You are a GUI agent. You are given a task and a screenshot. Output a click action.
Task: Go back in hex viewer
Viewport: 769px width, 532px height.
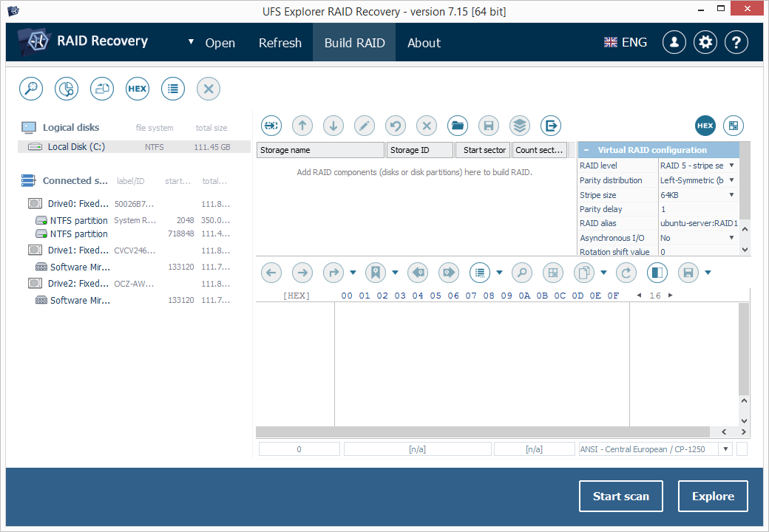271,273
